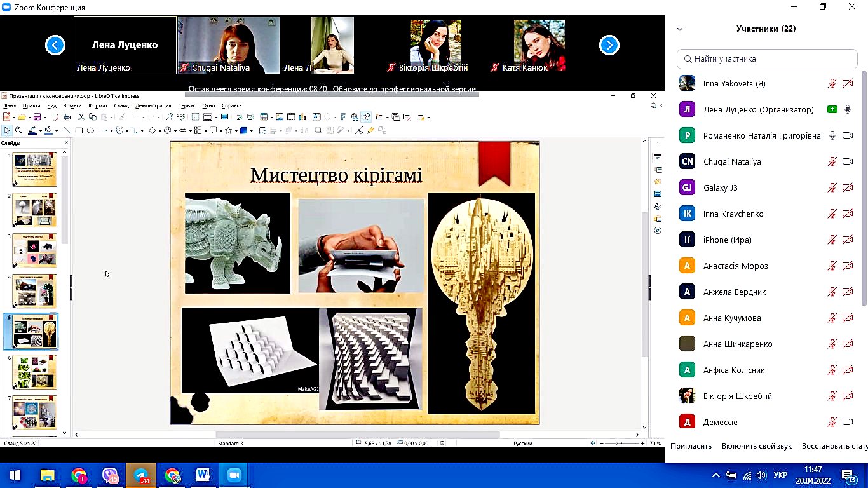Click the print icon in Impress
This screenshot has width=868, height=488.
pyautogui.click(x=67, y=118)
